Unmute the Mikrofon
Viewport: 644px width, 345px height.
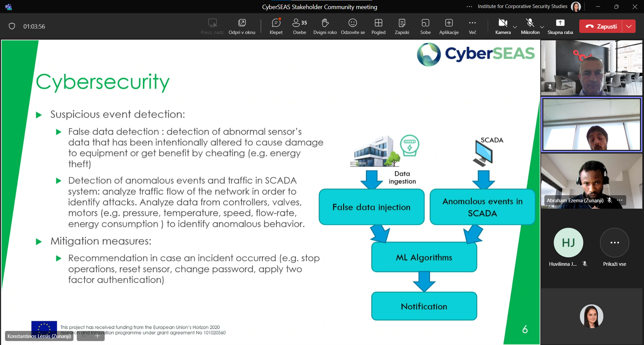[x=530, y=26]
